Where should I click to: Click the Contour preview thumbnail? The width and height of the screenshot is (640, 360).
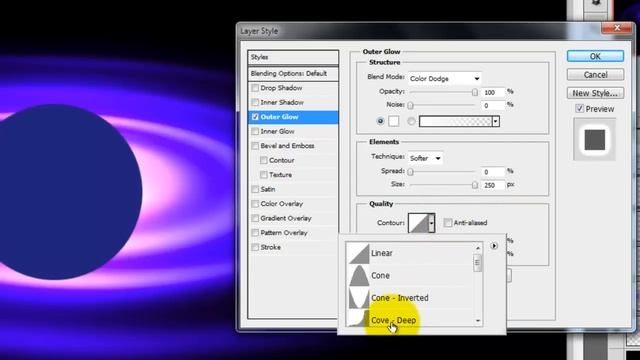[x=418, y=223]
